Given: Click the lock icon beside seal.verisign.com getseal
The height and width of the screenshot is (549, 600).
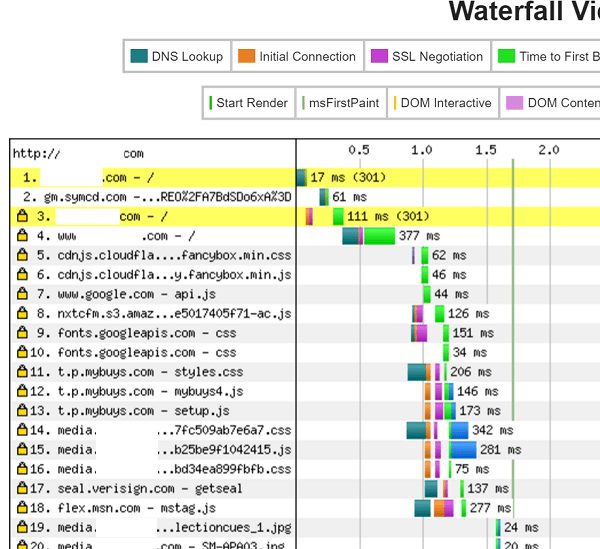Looking at the screenshot, I should (x=23, y=488).
